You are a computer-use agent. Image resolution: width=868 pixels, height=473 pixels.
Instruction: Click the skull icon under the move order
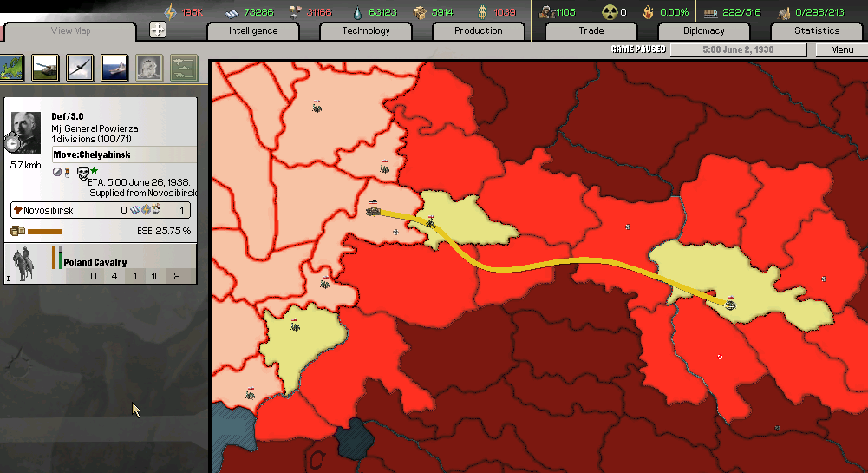(x=83, y=173)
